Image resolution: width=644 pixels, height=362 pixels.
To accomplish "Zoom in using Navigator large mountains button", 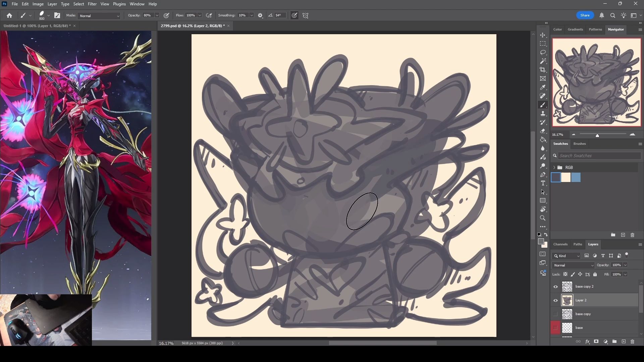I will 632,134.
